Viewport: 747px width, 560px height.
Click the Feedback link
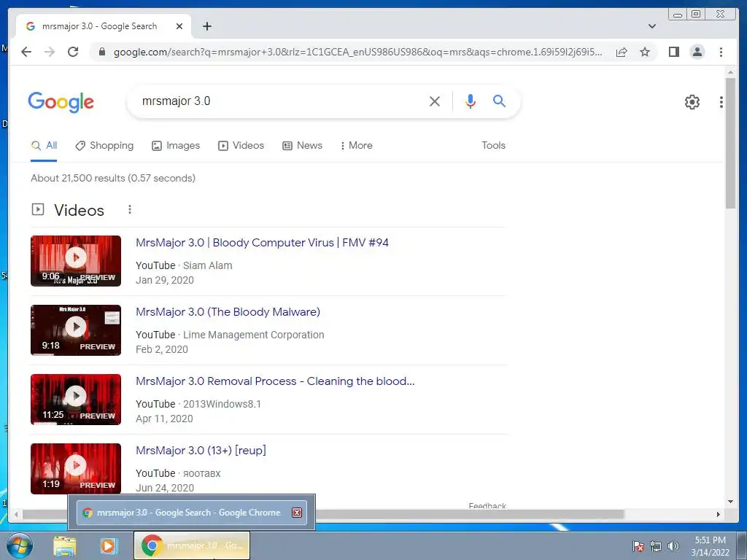click(487, 506)
